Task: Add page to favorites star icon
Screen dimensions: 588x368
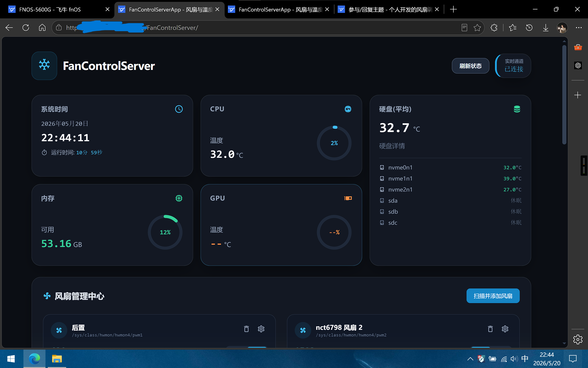Action: [477, 28]
